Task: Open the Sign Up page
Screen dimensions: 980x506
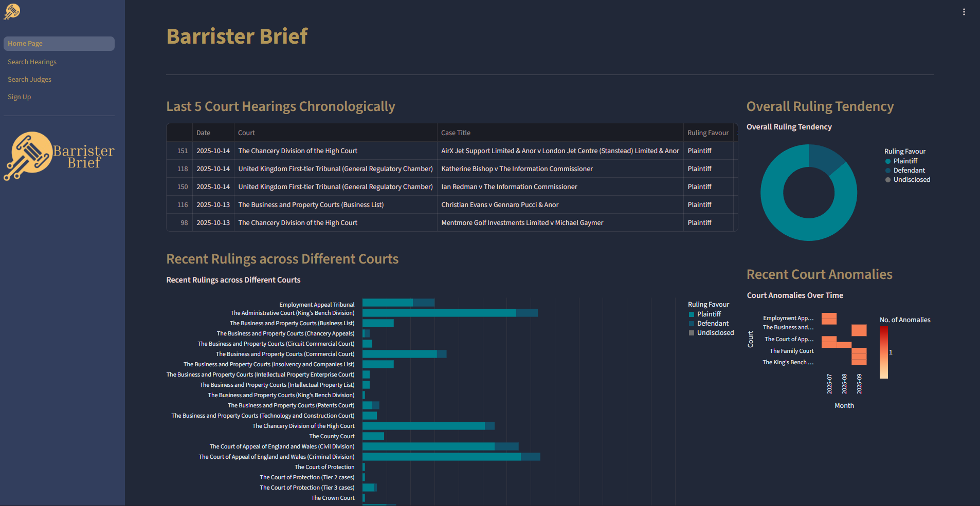Action: (x=19, y=97)
